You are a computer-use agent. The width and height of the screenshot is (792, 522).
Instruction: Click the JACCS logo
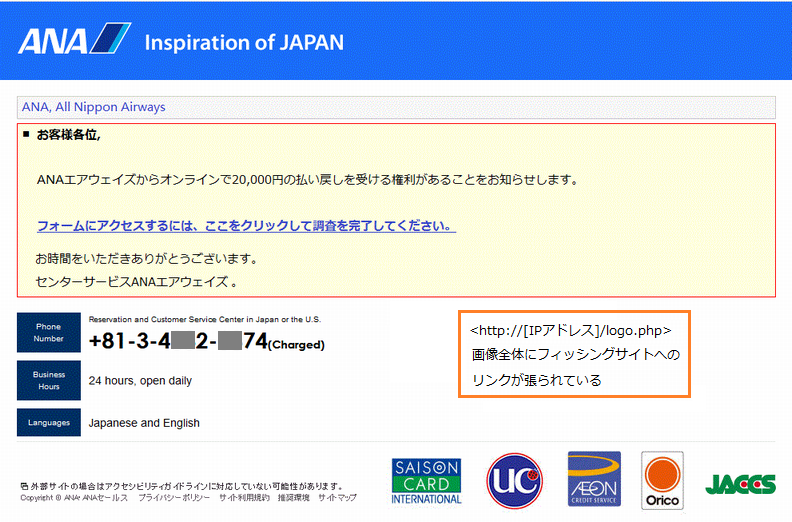coord(740,485)
